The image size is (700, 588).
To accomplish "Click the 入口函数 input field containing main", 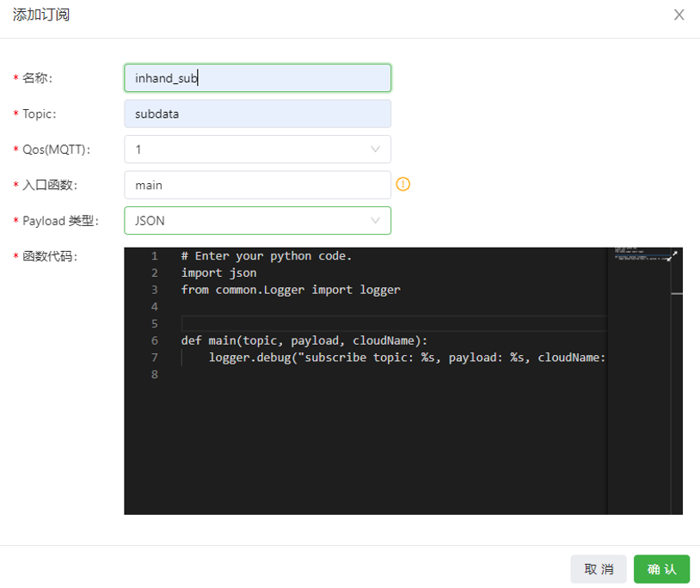I will tap(258, 185).
